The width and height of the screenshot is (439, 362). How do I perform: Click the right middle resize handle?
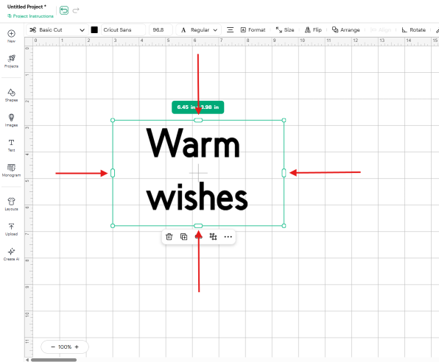[x=284, y=173]
